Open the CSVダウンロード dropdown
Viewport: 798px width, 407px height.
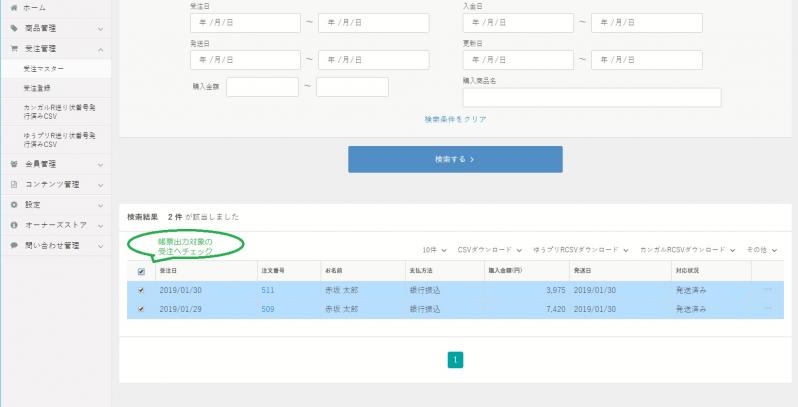click(x=490, y=250)
